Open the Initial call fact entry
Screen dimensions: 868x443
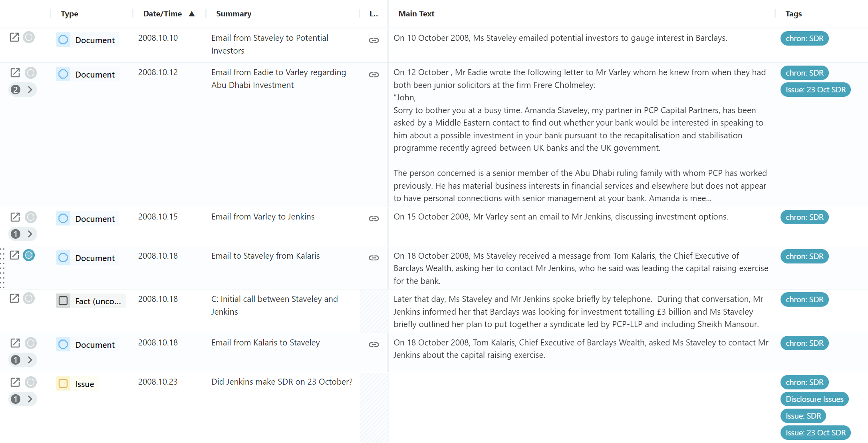point(14,298)
